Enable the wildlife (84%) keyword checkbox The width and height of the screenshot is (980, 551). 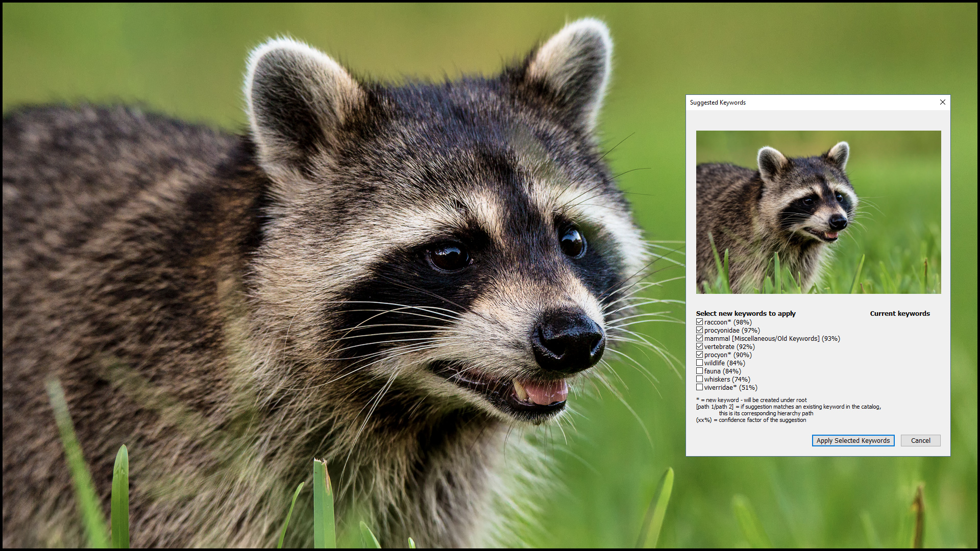699,363
